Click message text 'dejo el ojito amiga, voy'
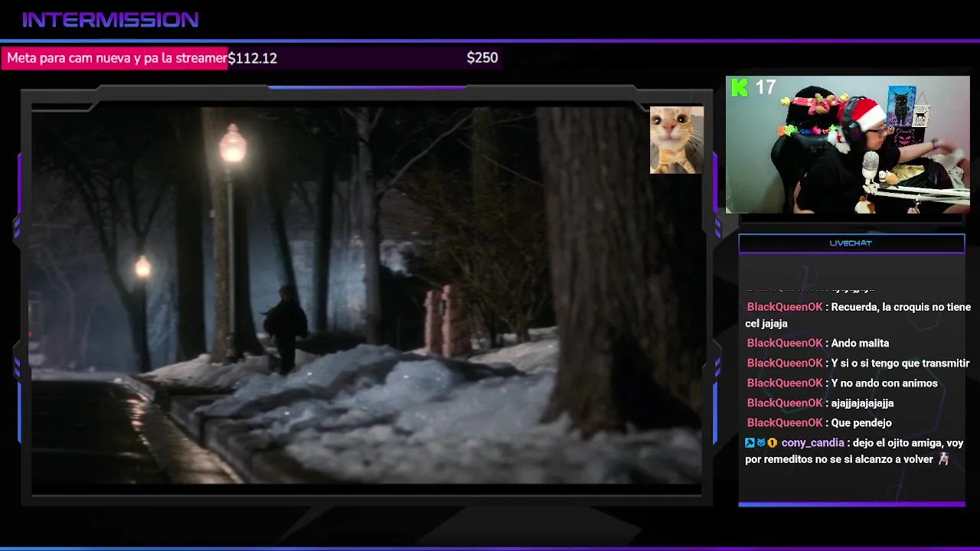This screenshot has height=551, width=980. click(908, 443)
